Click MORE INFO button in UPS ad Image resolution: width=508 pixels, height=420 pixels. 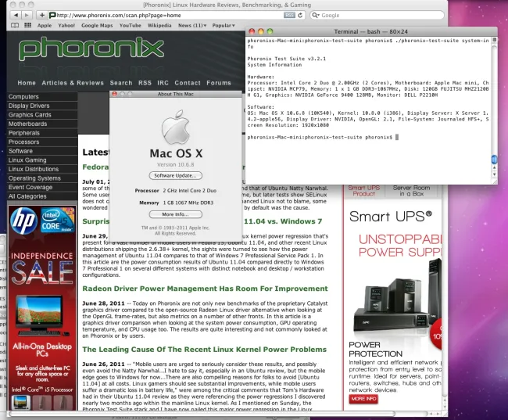(x=363, y=399)
